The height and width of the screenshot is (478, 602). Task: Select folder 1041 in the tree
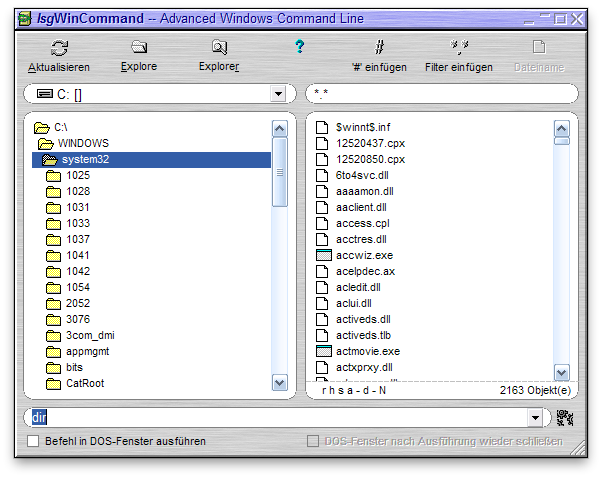tap(78, 255)
